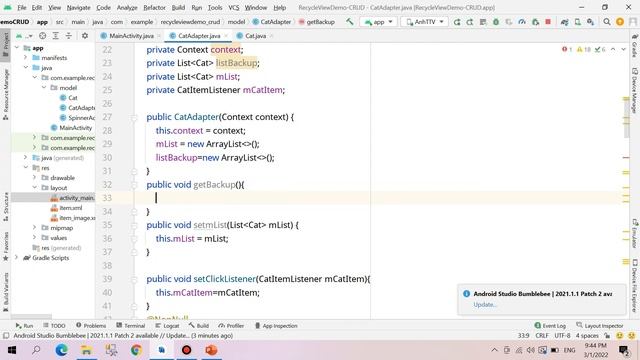Click the red Stop button

point(548,22)
